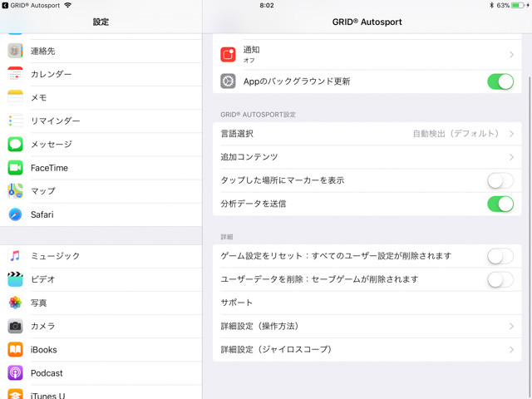Select the 写真 photos icon
This screenshot has height=399, width=532.
click(15, 303)
